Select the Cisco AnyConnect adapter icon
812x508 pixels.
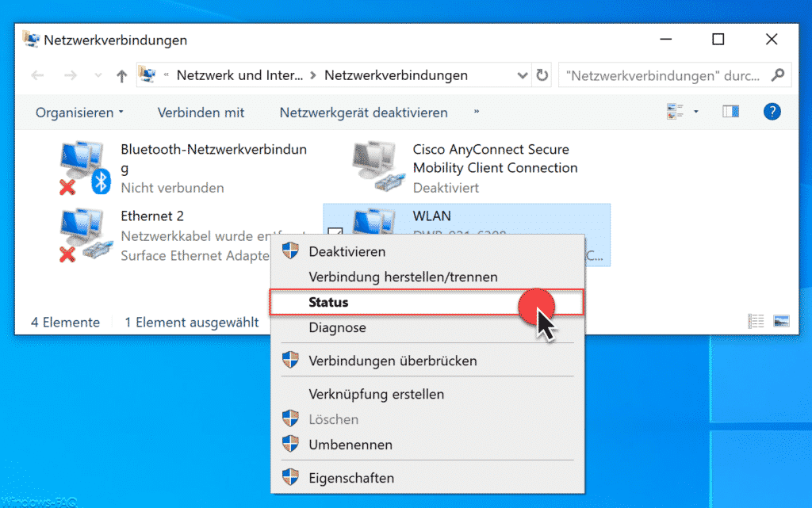coord(377,166)
